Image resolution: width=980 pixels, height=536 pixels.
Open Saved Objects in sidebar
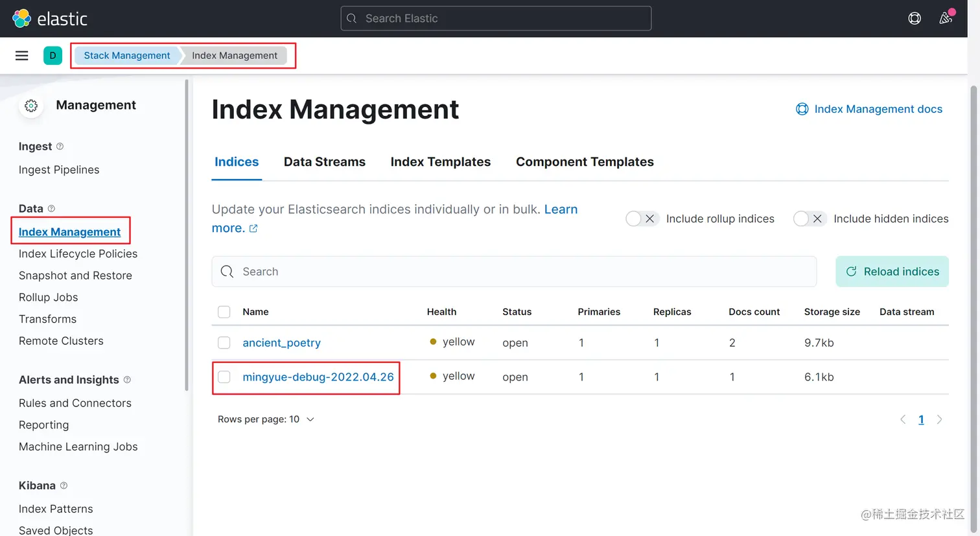[x=56, y=530]
